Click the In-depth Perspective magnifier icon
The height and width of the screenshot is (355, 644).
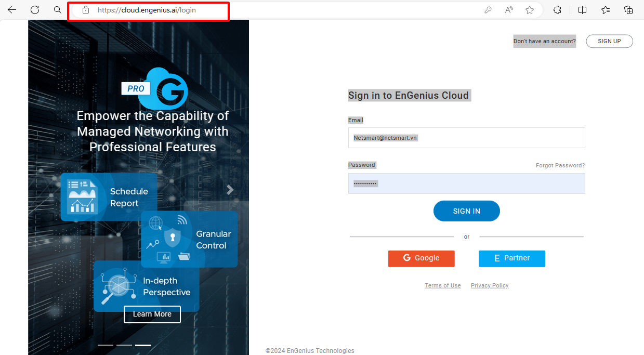(x=117, y=286)
